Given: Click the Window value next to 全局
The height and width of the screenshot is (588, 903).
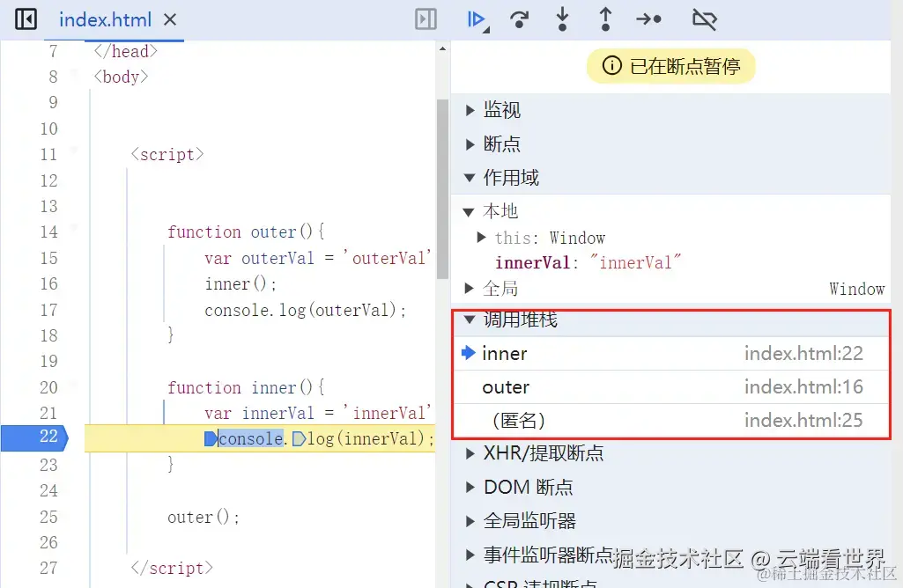Looking at the screenshot, I should click(x=856, y=289).
